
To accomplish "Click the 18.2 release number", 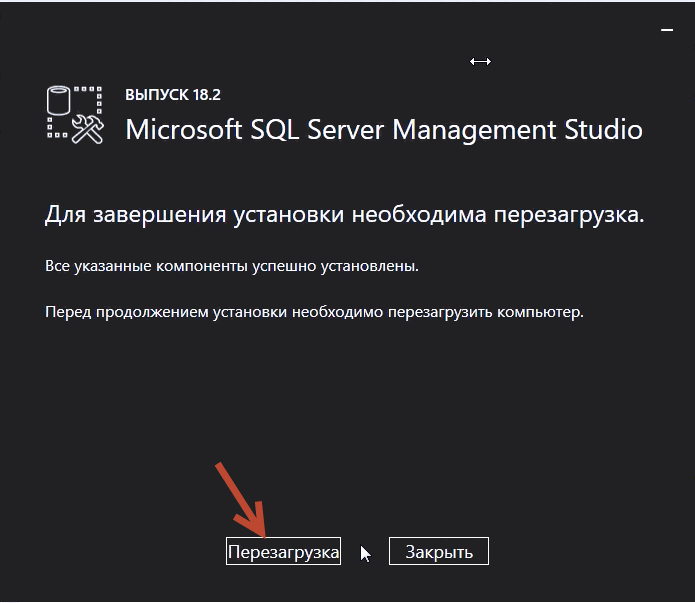I will (x=207, y=94).
